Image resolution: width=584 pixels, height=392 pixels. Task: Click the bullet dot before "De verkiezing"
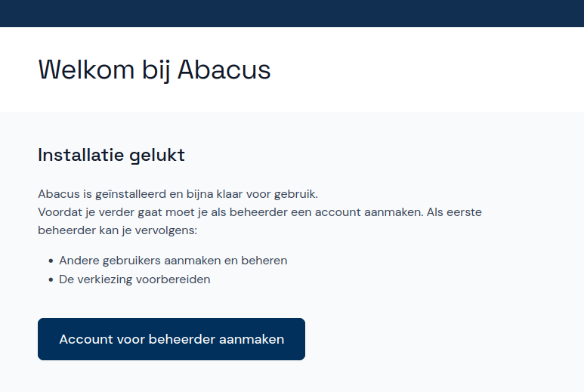coord(51,280)
